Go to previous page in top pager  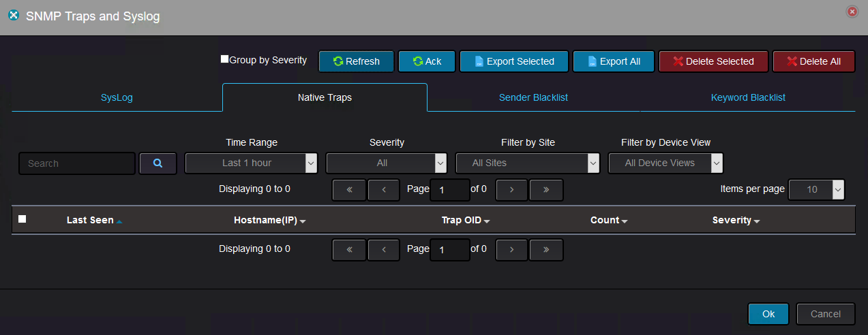[x=384, y=189]
